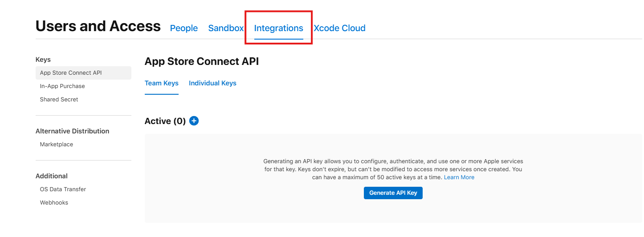Go to the Xcode Cloud tab
644x237 pixels.
(x=339, y=28)
